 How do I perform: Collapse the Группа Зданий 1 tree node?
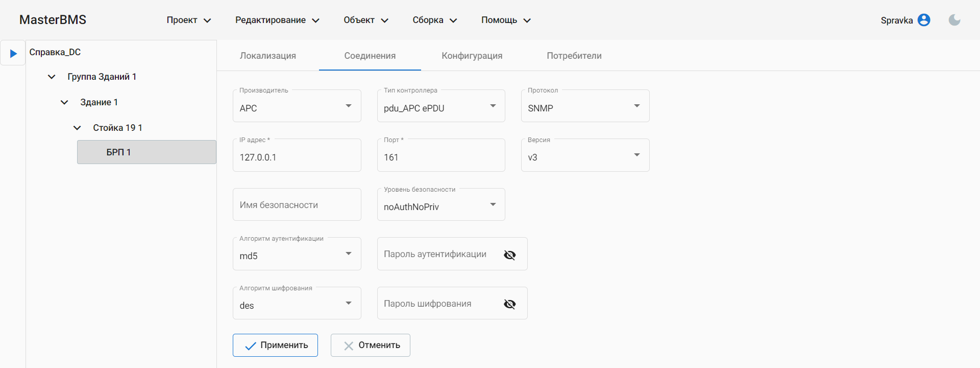pos(52,77)
